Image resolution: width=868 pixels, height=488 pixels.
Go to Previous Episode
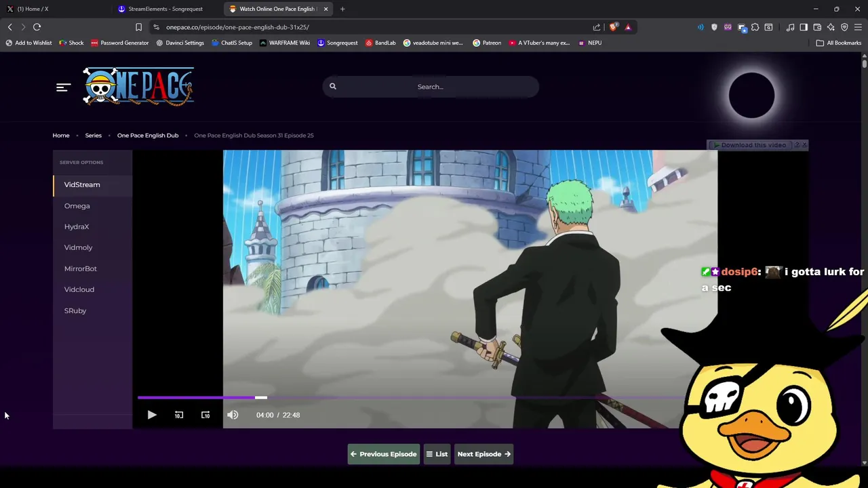[383, 454]
